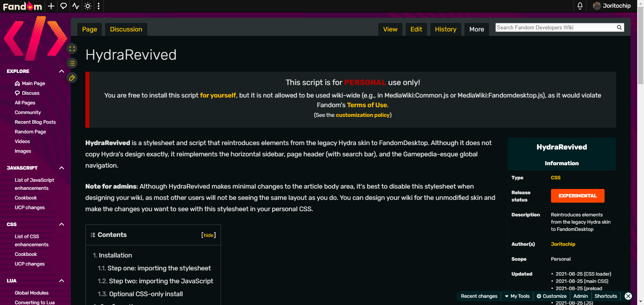The height and width of the screenshot is (305, 644).
Task: Follow the 'for yourself' link
Action: pos(218,95)
